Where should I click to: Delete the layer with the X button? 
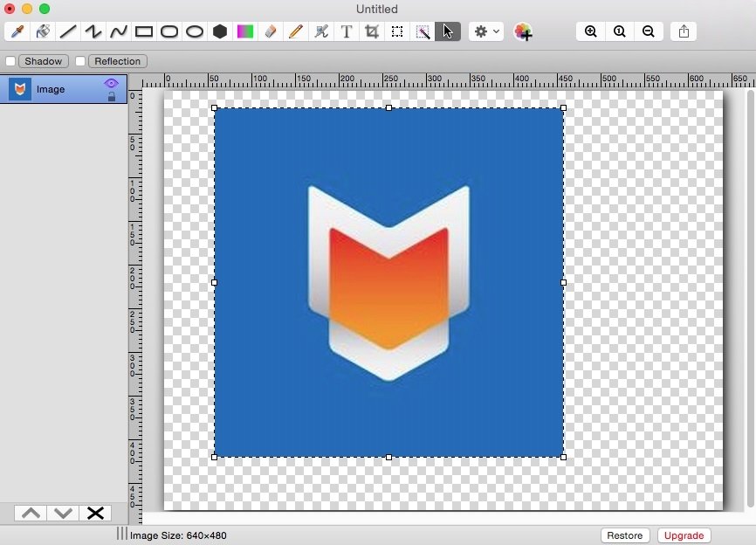tap(95, 514)
